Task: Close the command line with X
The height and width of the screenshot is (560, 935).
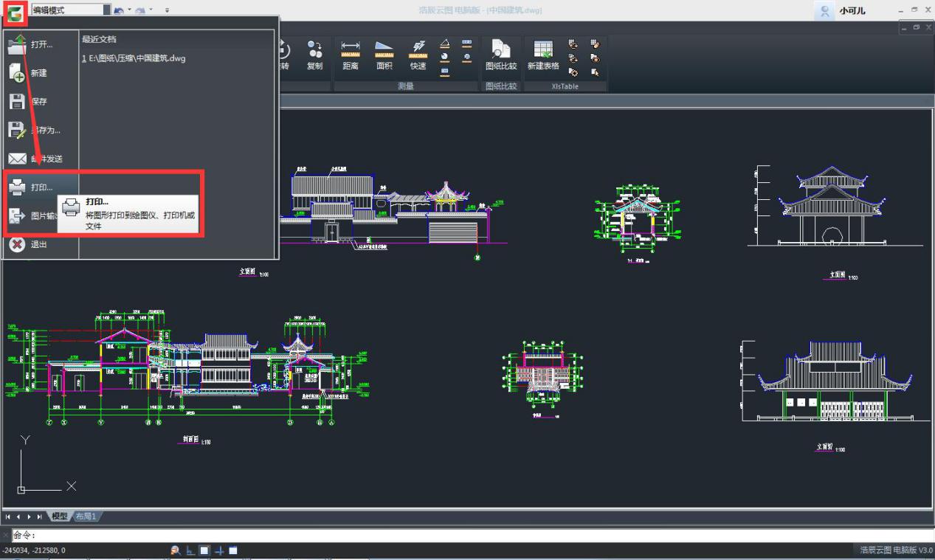Action: pos(6,536)
